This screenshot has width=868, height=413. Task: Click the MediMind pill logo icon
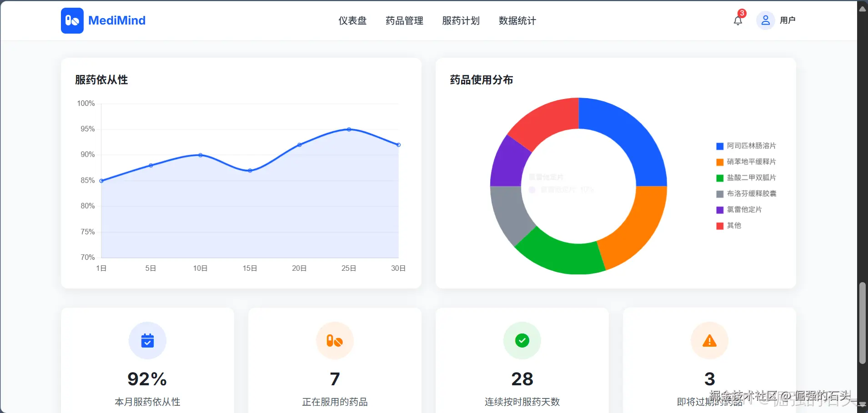(72, 20)
